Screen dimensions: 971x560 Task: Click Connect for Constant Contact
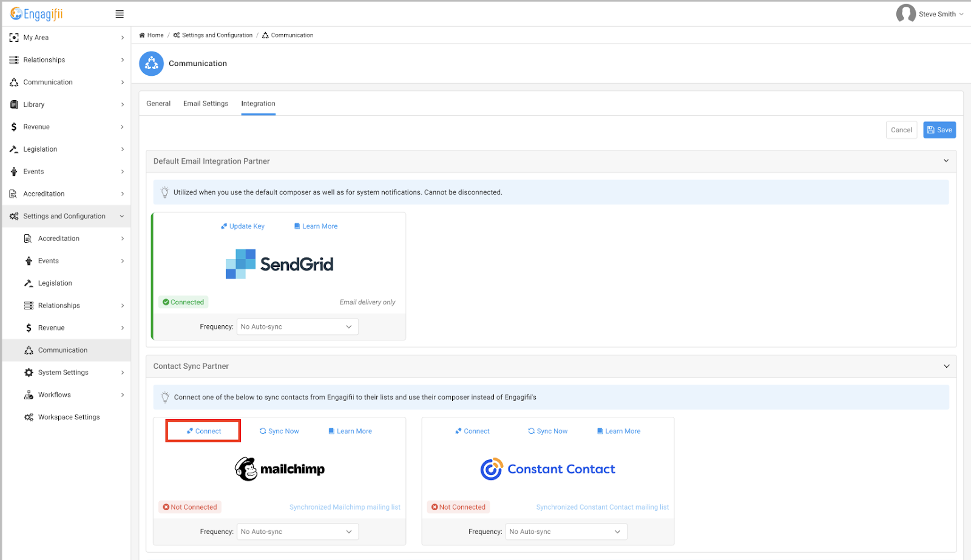tap(472, 431)
